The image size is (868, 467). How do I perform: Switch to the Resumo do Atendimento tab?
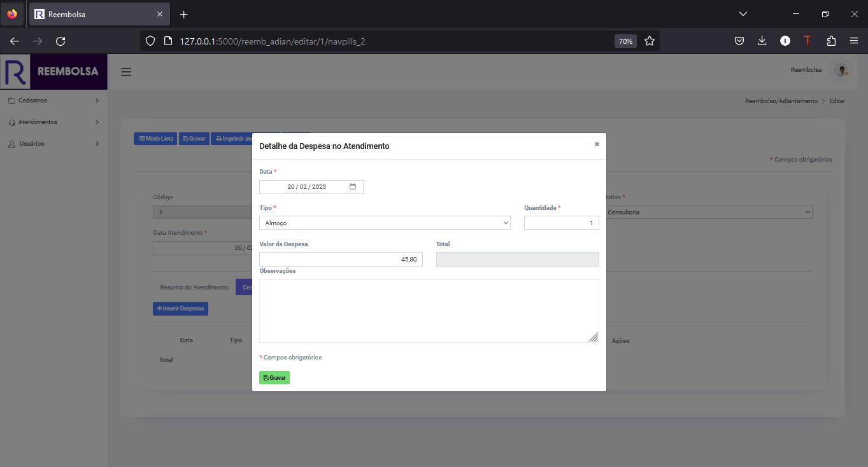click(x=193, y=287)
